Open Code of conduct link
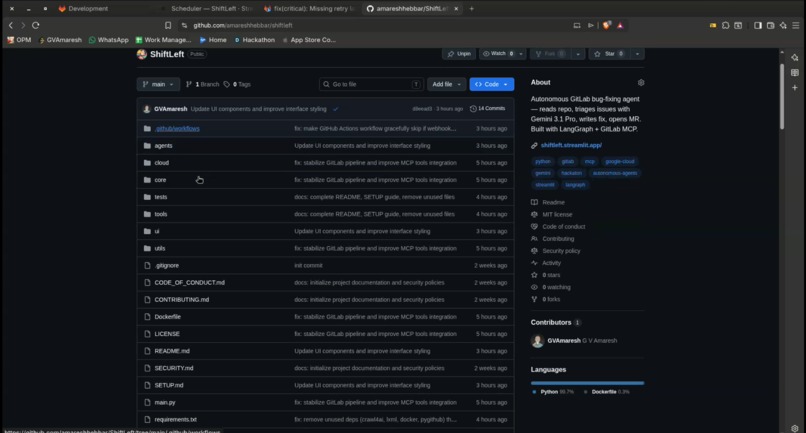The image size is (806, 433). click(563, 227)
